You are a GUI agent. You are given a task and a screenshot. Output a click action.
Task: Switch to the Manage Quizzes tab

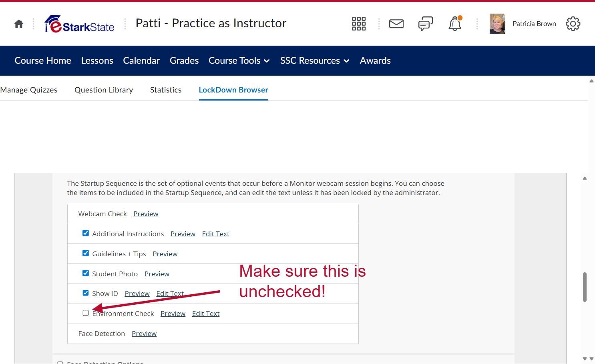(29, 90)
